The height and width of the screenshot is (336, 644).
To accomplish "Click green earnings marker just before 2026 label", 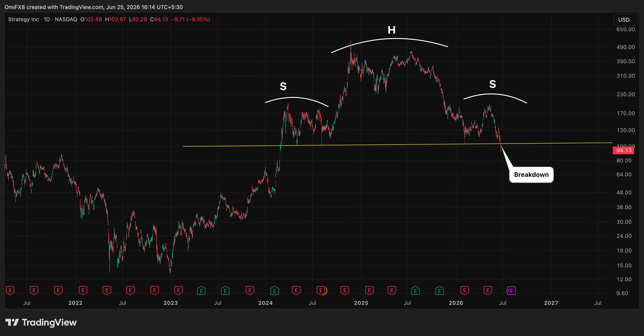I will [x=440, y=290].
